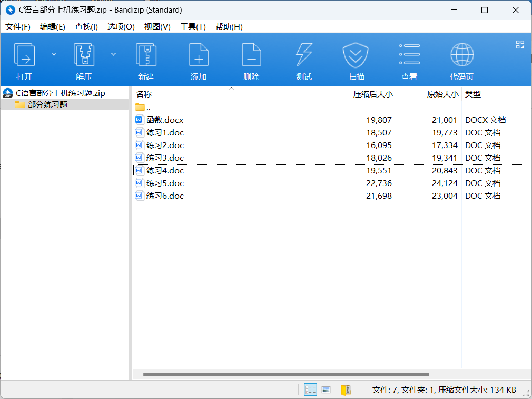Select the file 练习3.doc
Image resolution: width=532 pixels, height=399 pixels.
point(165,158)
